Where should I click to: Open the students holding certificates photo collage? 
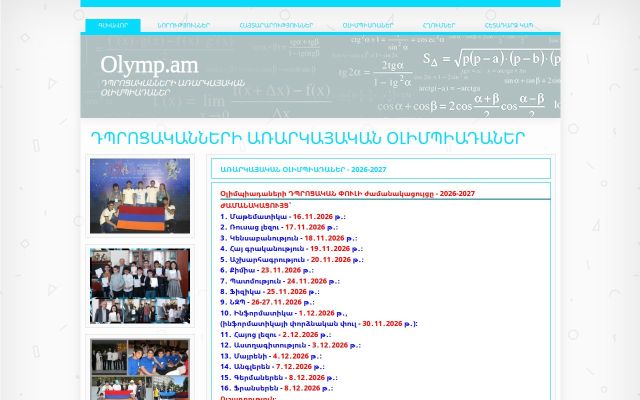pyautogui.click(x=140, y=286)
